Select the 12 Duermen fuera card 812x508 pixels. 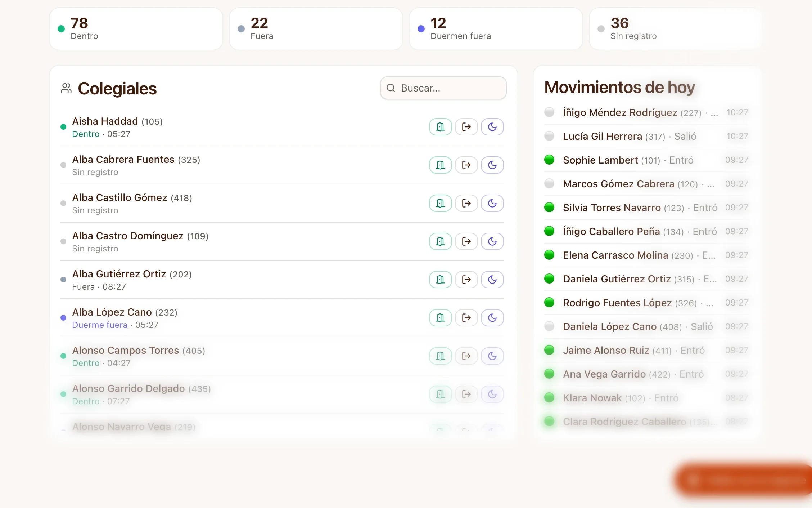point(496,29)
